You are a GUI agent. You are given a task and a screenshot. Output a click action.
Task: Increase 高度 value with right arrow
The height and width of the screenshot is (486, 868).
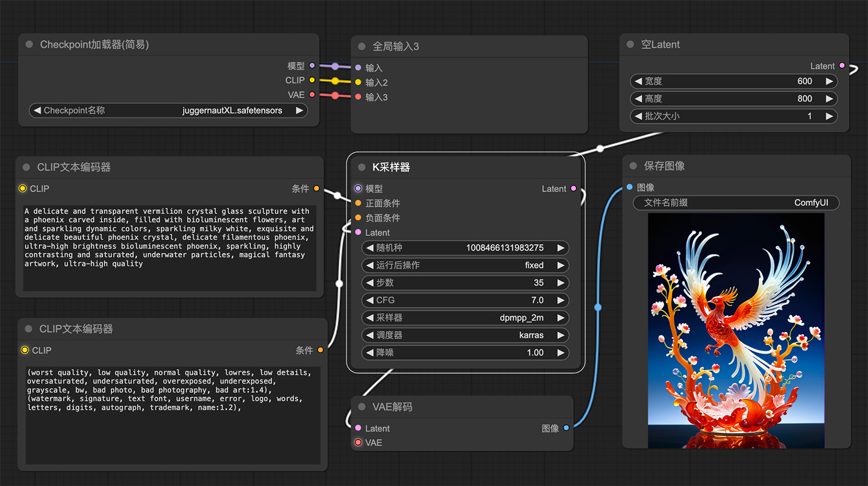coord(829,98)
